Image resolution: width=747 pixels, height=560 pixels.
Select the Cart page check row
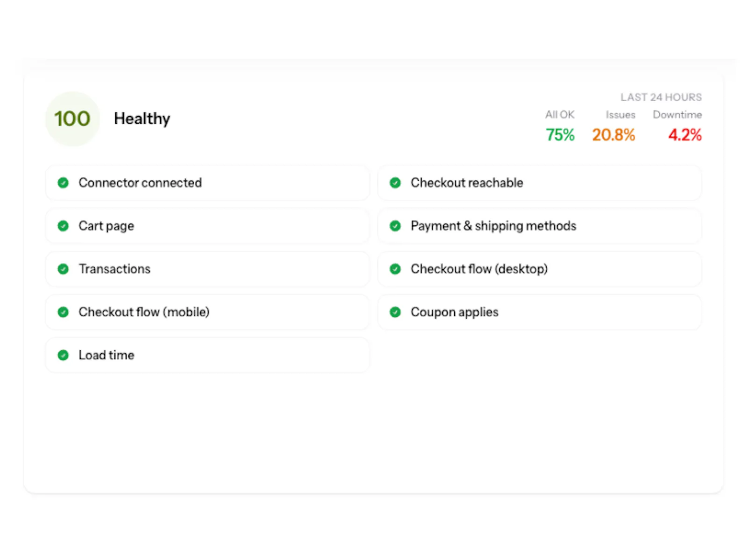tap(207, 226)
